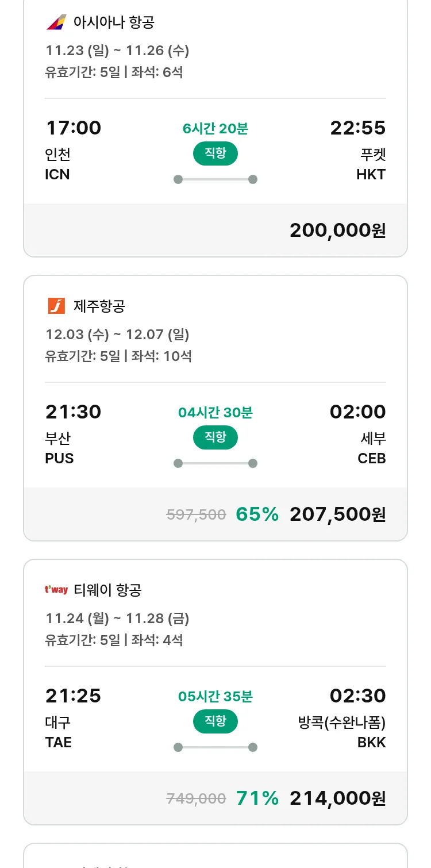Open the 티웨이 항공 airline name
This screenshot has height=868, width=431.
pos(107,590)
